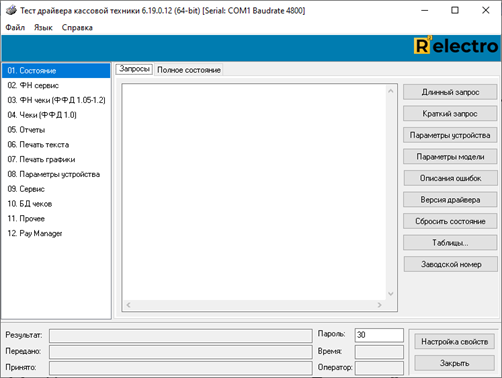
Task: Check Версия драйвера
Action: [450, 200]
